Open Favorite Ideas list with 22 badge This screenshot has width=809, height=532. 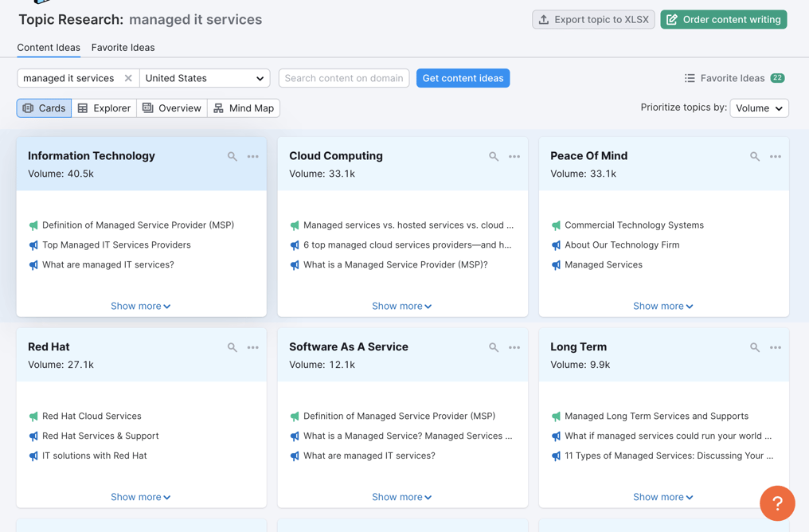734,78
